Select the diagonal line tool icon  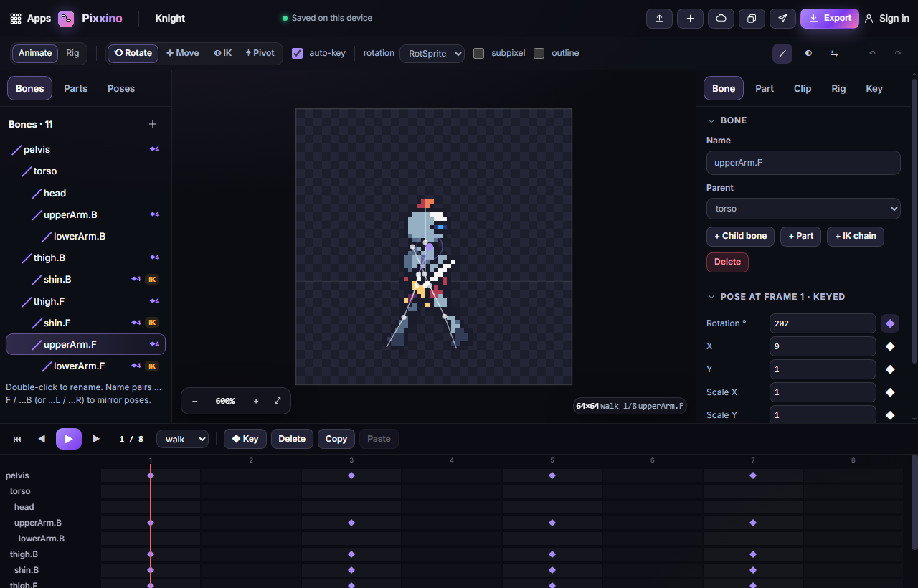point(782,53)
